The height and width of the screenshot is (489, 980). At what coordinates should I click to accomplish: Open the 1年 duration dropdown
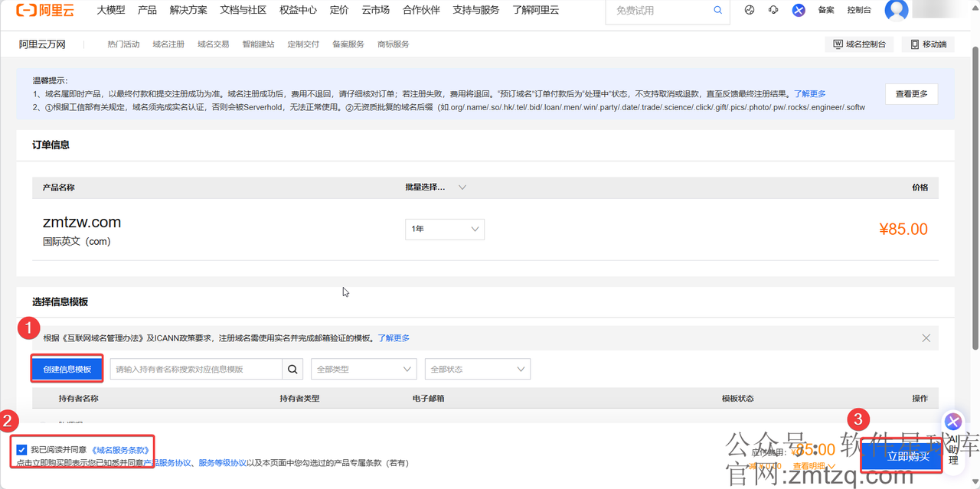coord(445,229)
